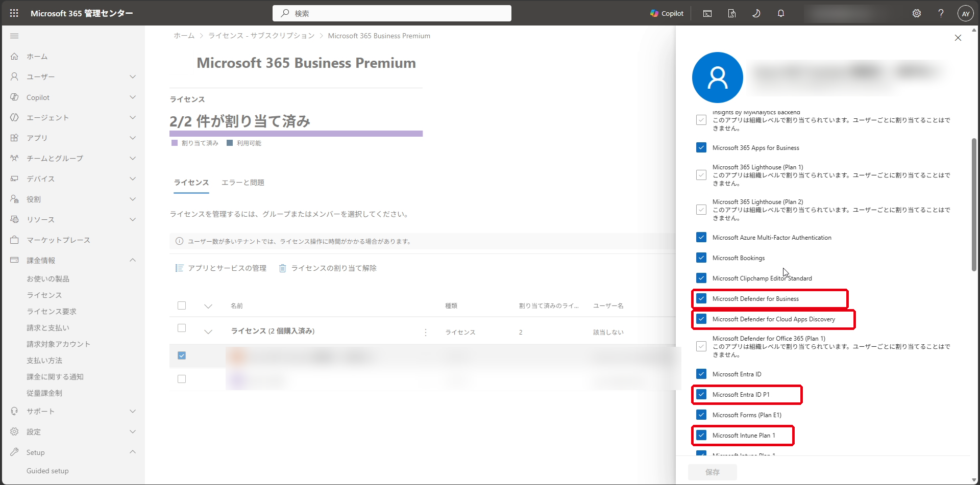Click the Home house icon in sidebar

click(14, 56)
